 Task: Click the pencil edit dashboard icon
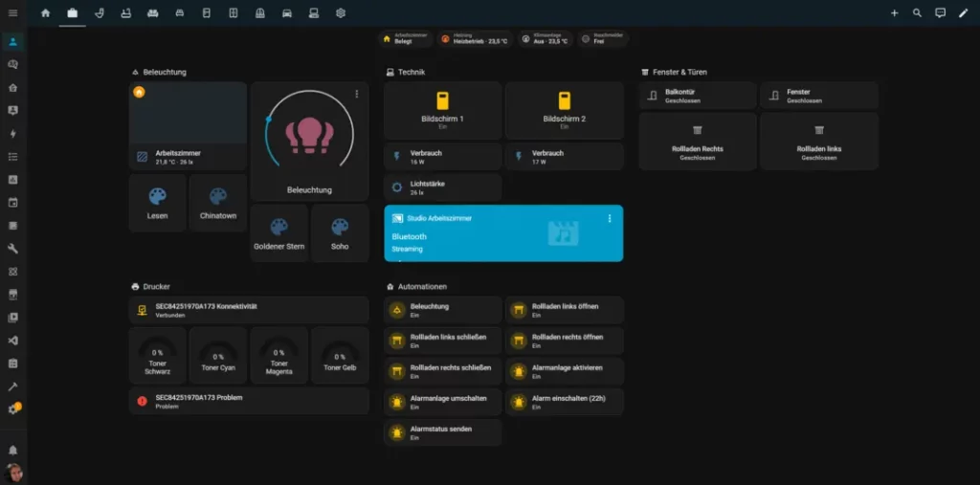click(963, 13)
